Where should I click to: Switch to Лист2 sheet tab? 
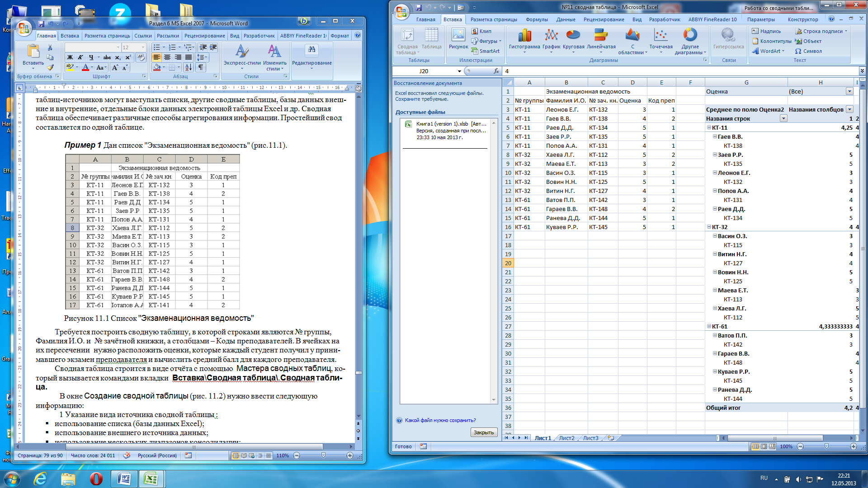tap(566, 438)
